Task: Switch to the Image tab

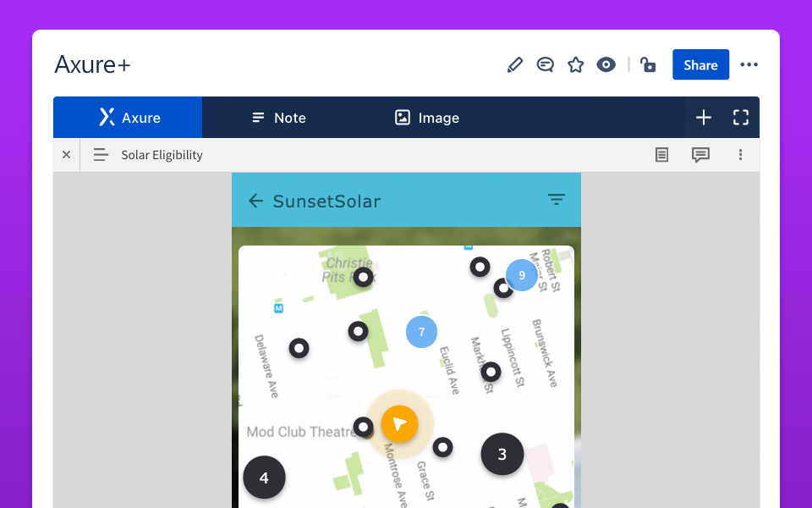Action: click(426, 118)
